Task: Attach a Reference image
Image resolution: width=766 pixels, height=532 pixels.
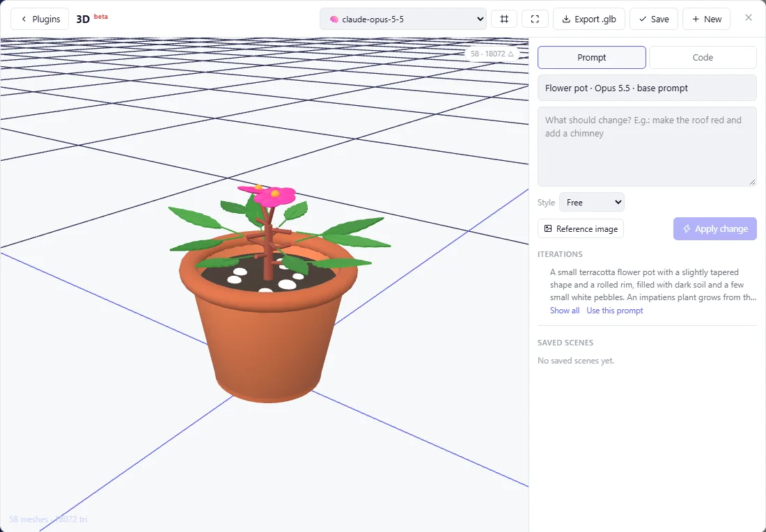Action: (x=580, y=228)
